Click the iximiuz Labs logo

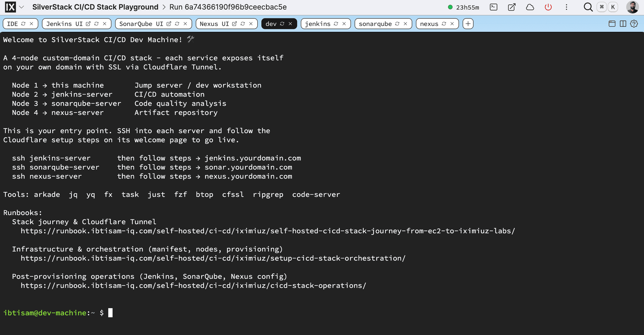10,7
